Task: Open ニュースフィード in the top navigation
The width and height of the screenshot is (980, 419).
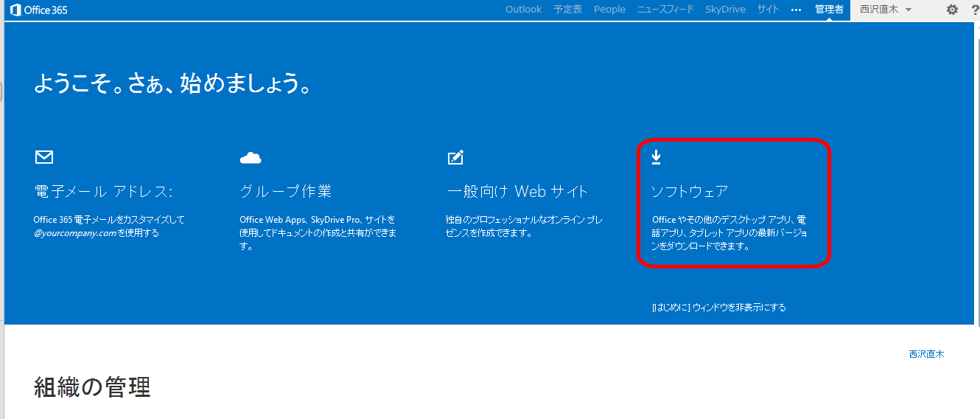Action: (x=665, y=10)
